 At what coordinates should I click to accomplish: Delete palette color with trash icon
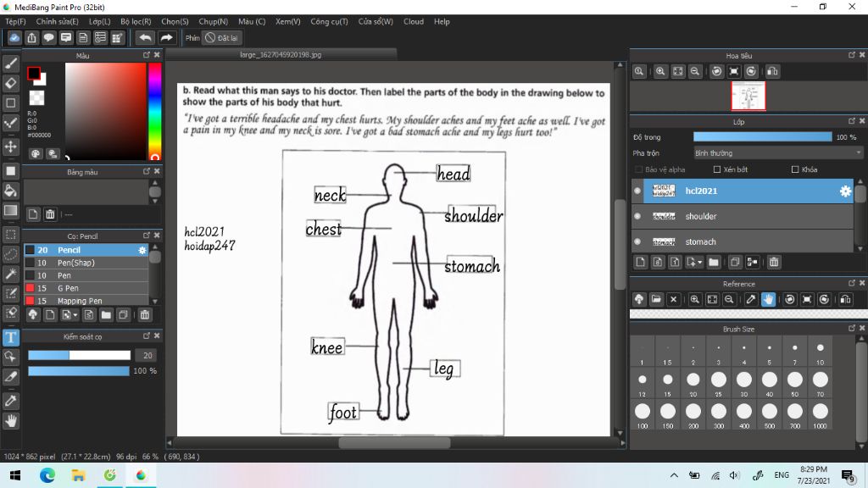[50, 214]
